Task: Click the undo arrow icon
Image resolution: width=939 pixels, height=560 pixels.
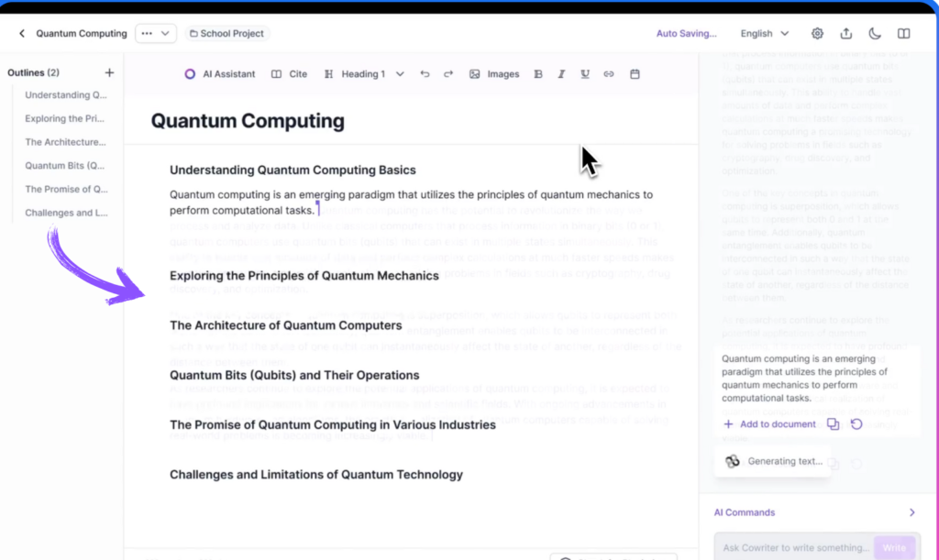Action: (x=425, y=74)
